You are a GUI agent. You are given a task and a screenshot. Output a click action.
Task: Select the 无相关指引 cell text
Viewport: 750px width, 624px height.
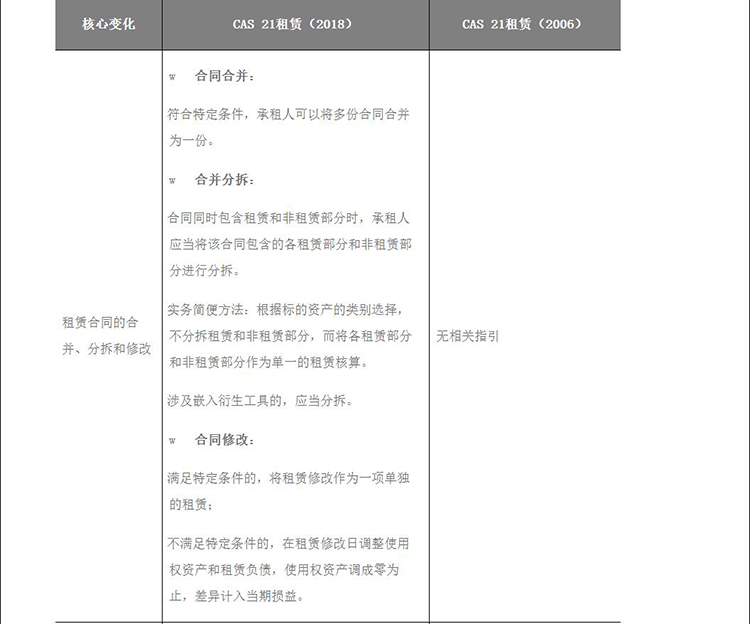click(467, 337)
